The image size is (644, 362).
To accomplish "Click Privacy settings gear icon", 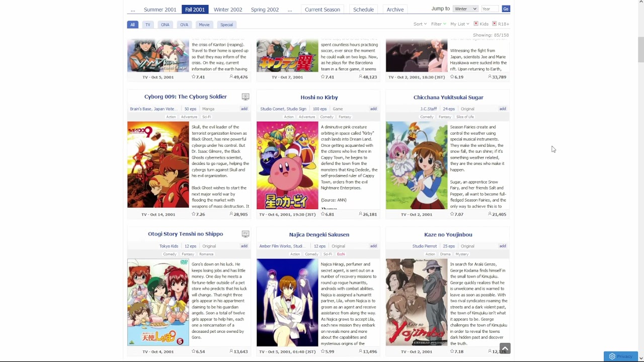I will (x=612, y=356).
